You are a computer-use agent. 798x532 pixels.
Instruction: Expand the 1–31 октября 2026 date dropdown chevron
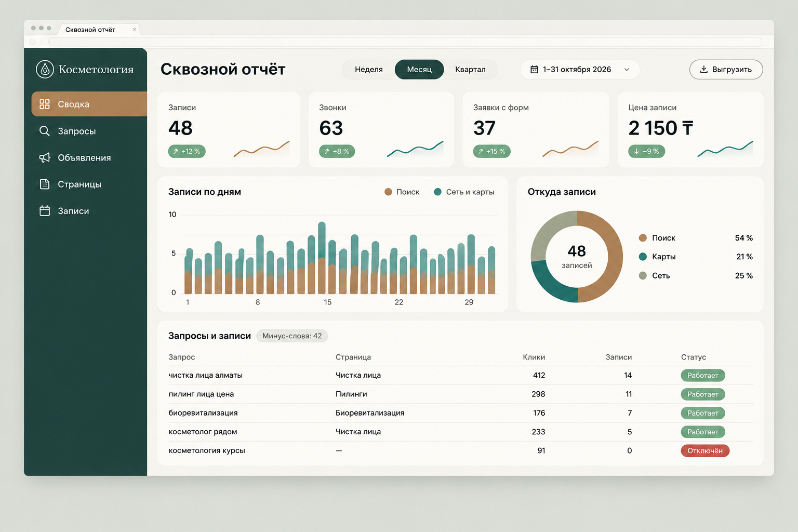pos(627,70)
